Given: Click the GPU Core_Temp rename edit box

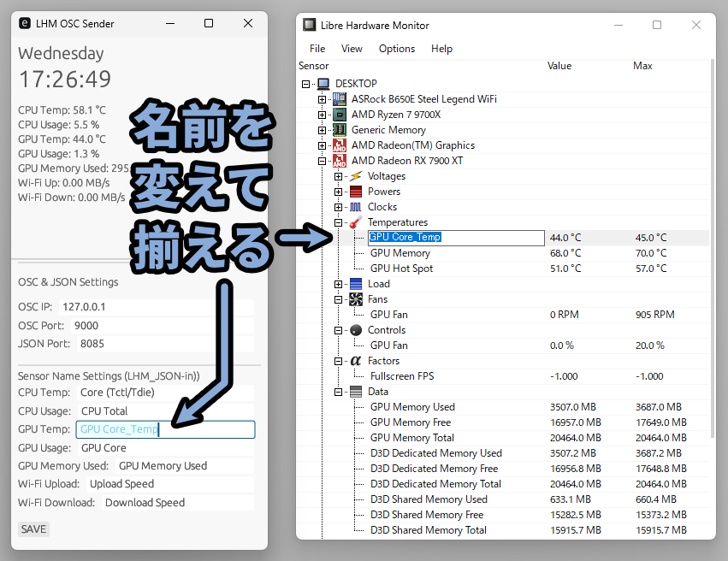Looking at the screenshot, I should pyautogui.click(x=456, y=238).
